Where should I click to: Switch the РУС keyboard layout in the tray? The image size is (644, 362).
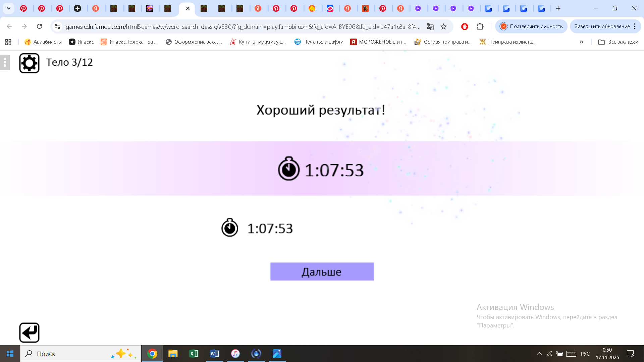click(585, 354)
